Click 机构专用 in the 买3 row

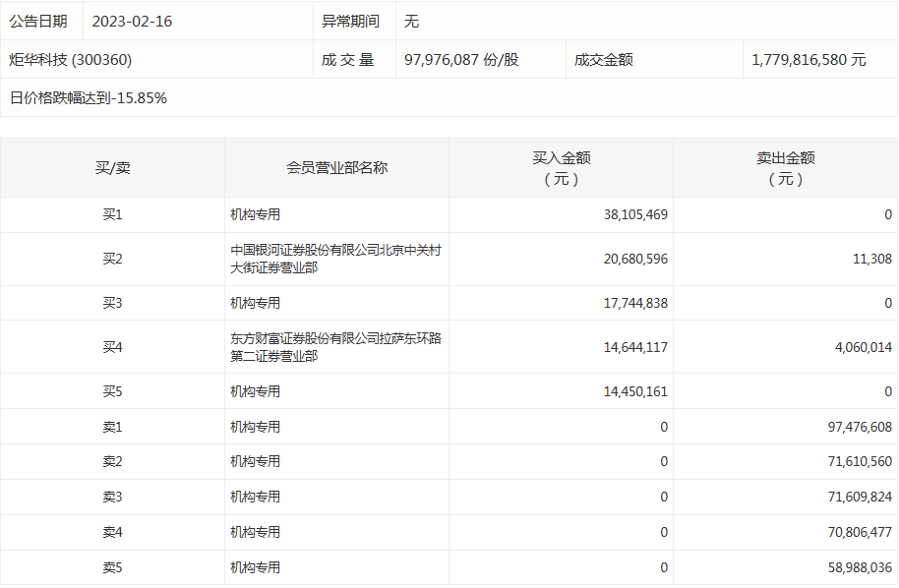coord(256,303)
